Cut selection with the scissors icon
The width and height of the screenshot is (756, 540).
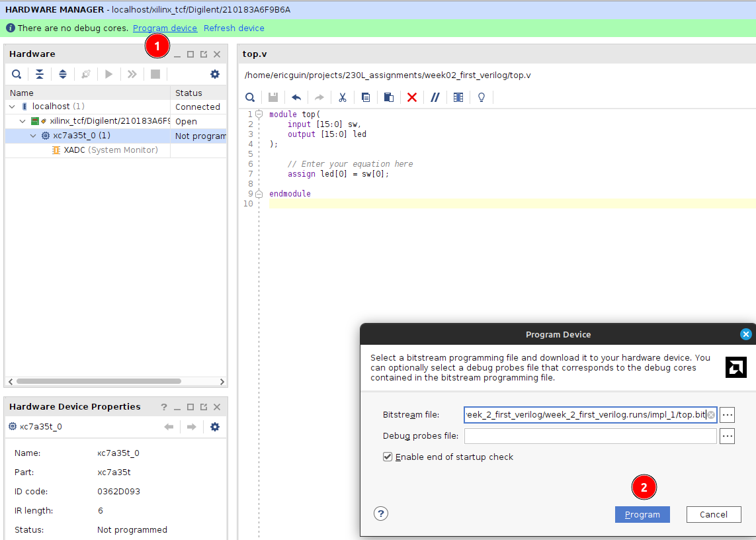[343, 97]
